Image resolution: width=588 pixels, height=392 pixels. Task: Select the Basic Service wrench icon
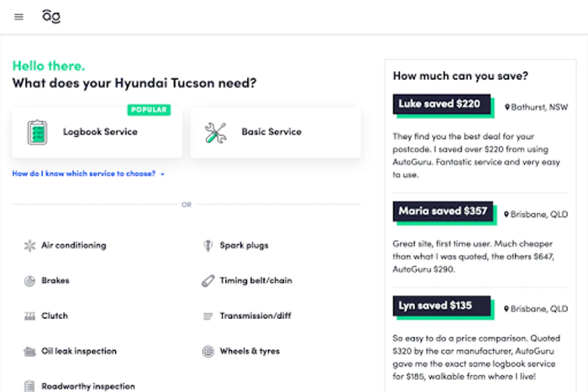[215, 133]
